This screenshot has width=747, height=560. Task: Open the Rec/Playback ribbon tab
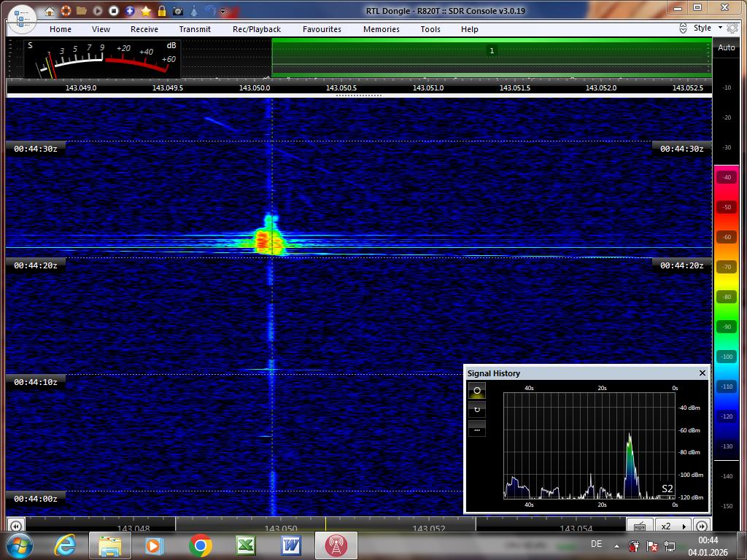257,29
